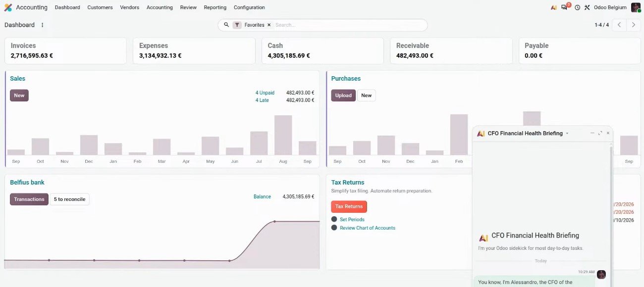Click the Accounting app title
644x287 pixels.
(x=32, y=7)
